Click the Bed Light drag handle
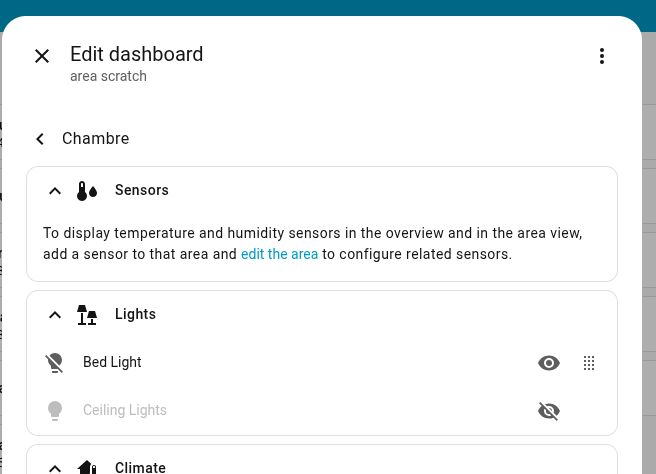The width and height of the screenshot is (656, 474). coord(589,363)
